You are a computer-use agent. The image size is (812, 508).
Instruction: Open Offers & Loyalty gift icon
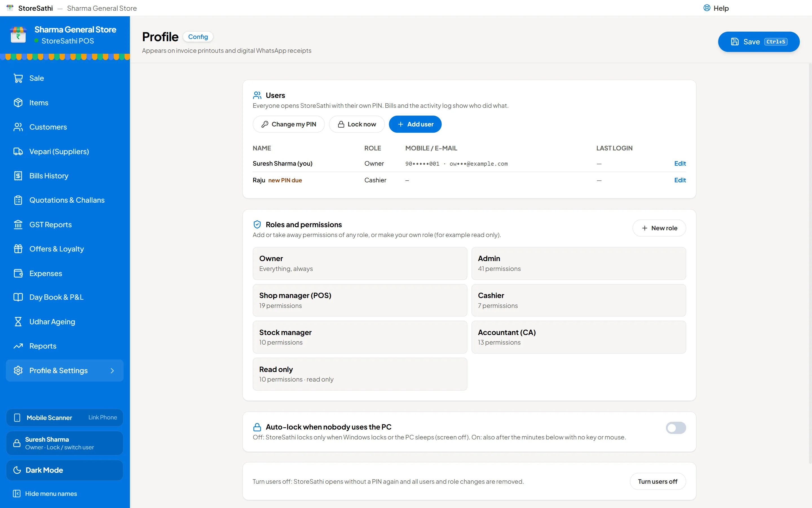(x=18, y=249)
